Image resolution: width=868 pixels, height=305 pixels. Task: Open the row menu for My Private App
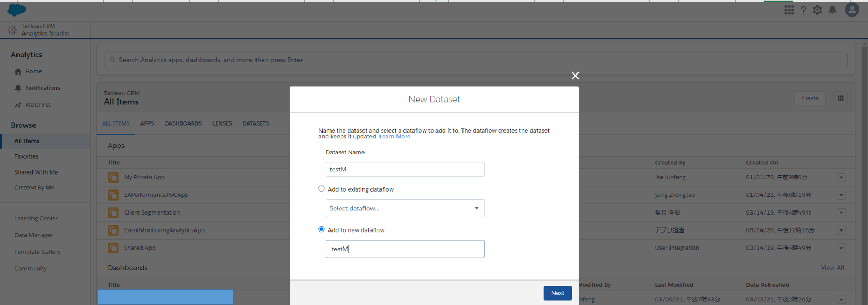841,177
